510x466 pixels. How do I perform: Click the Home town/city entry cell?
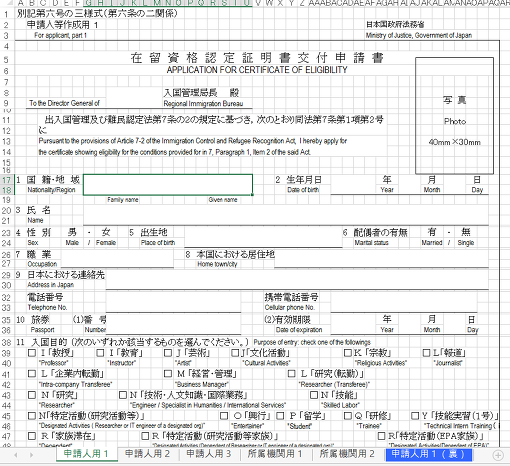[x=381, y=258]
